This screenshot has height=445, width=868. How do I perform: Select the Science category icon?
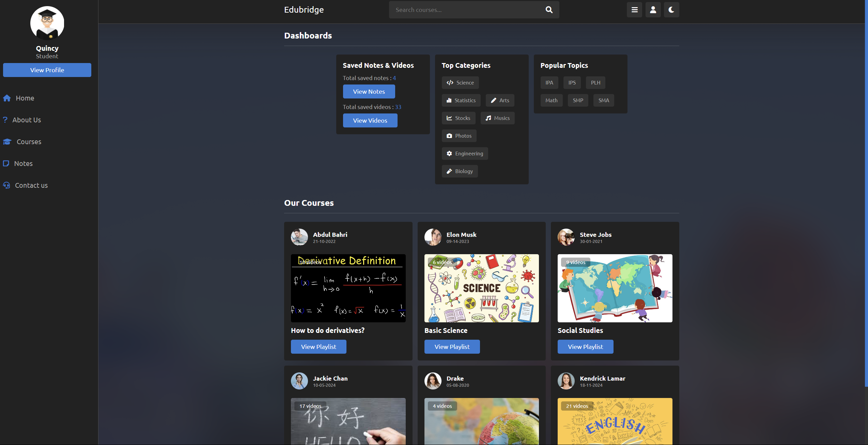click(450, 82)
